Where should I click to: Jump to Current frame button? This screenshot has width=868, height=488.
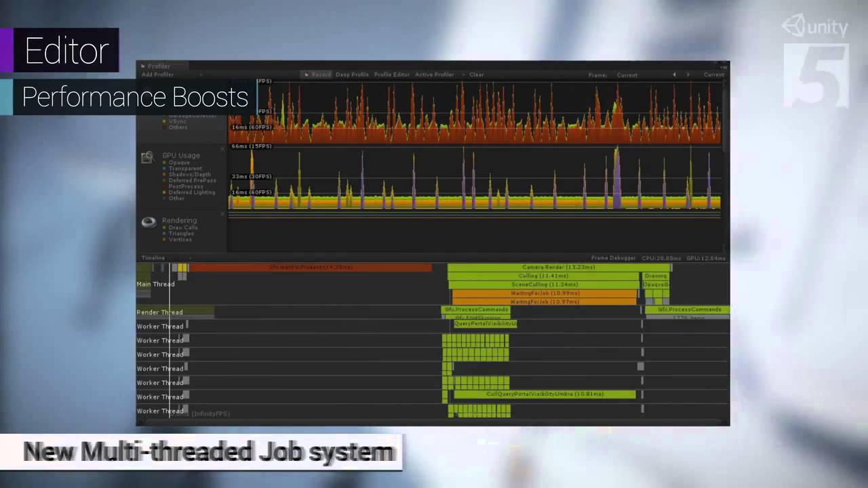pyautogui.click(x=713, y=75)
